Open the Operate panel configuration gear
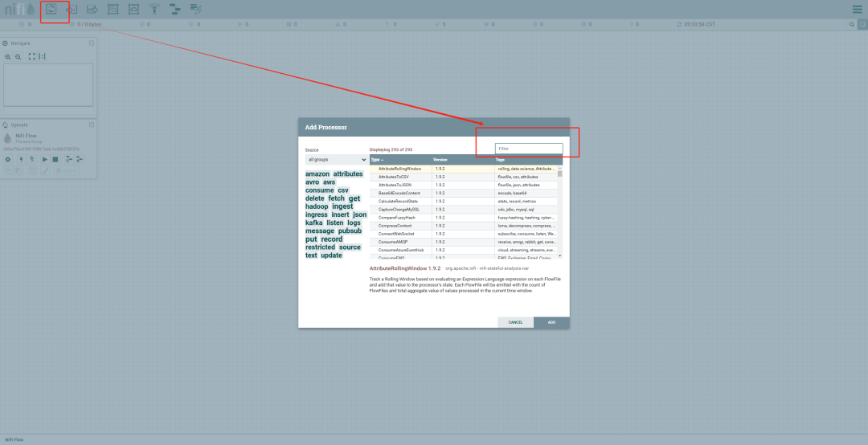This screenshot has width=868, height=445. click(x=8, y=159)
